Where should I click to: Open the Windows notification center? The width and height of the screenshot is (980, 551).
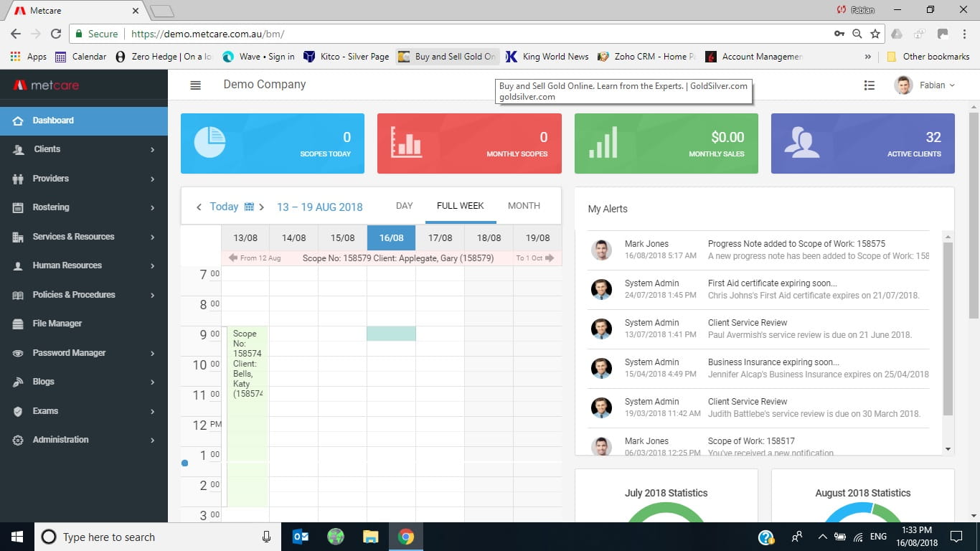point(956,537)
